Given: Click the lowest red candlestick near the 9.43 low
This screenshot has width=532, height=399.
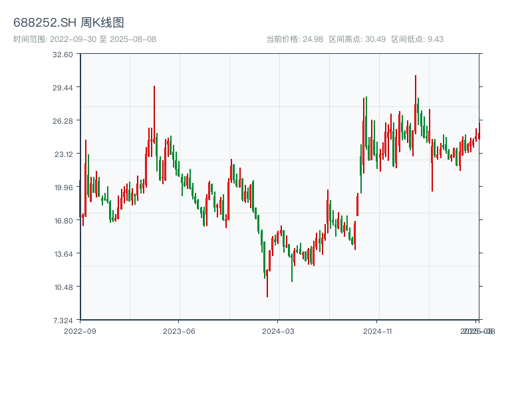Looking at the screenshot, I should [267, 283].
